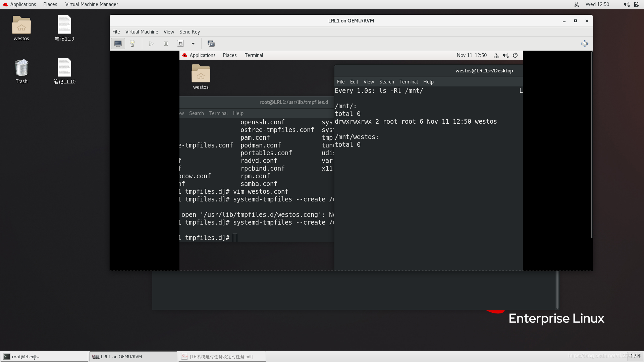
Task: Click 'vim westos.conf' command line
Action: tap(261, 192)
